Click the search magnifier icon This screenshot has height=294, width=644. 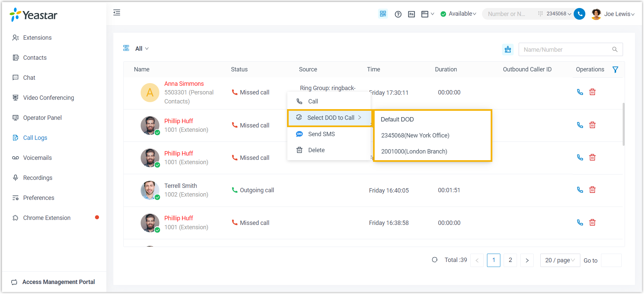[x=615, y=49]
